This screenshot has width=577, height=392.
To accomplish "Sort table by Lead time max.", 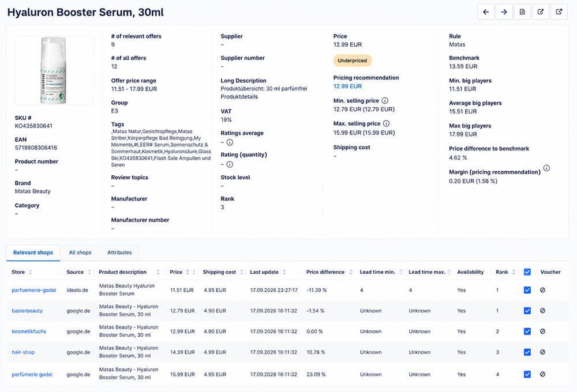I will (x=449, y=272).
